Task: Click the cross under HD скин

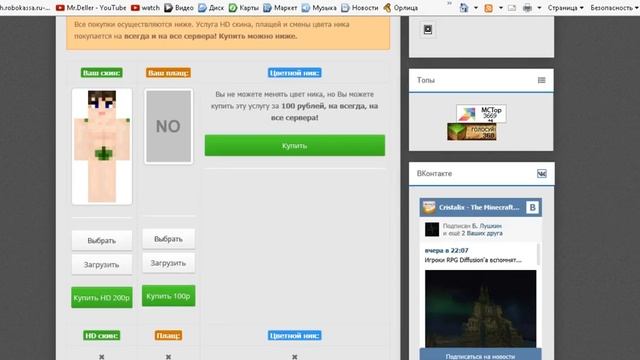Action: click(102, 357)
